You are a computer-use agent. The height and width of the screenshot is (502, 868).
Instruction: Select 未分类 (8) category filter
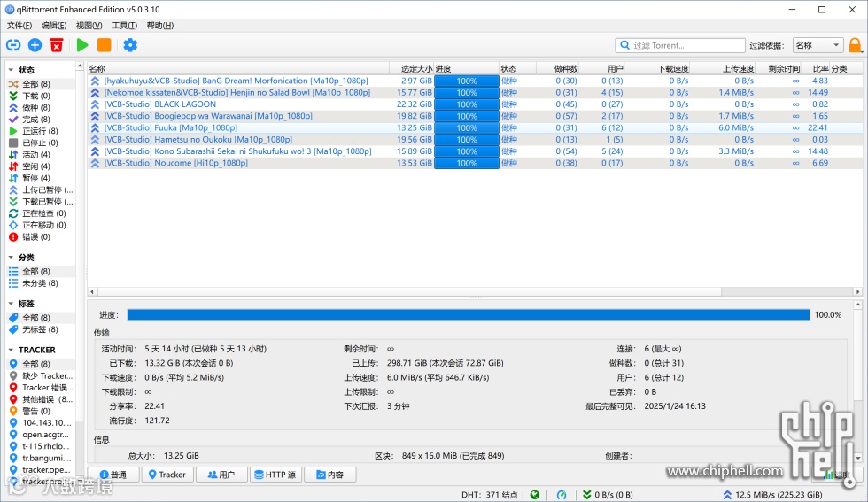point(34,283)
